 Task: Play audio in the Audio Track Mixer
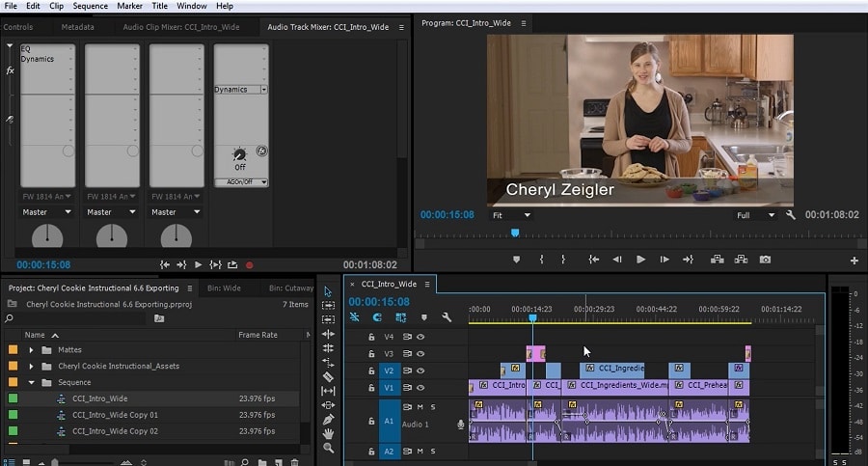[x=198, y=265]
